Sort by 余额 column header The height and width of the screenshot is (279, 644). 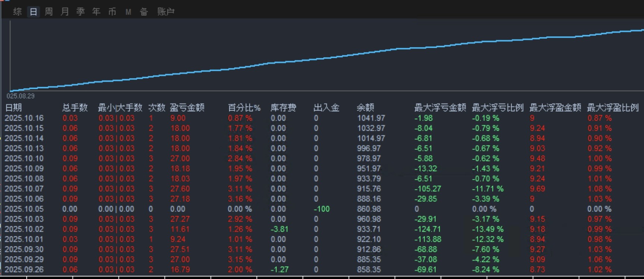(x=365, y=108)
